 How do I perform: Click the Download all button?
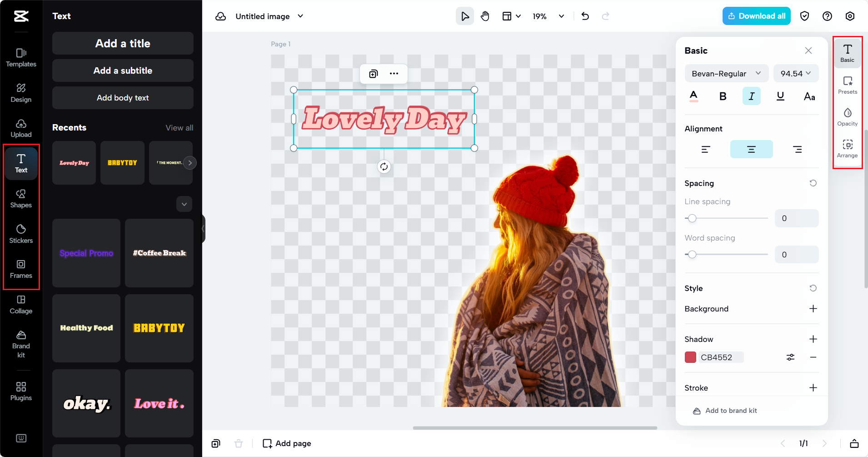[x=756, y=16]
